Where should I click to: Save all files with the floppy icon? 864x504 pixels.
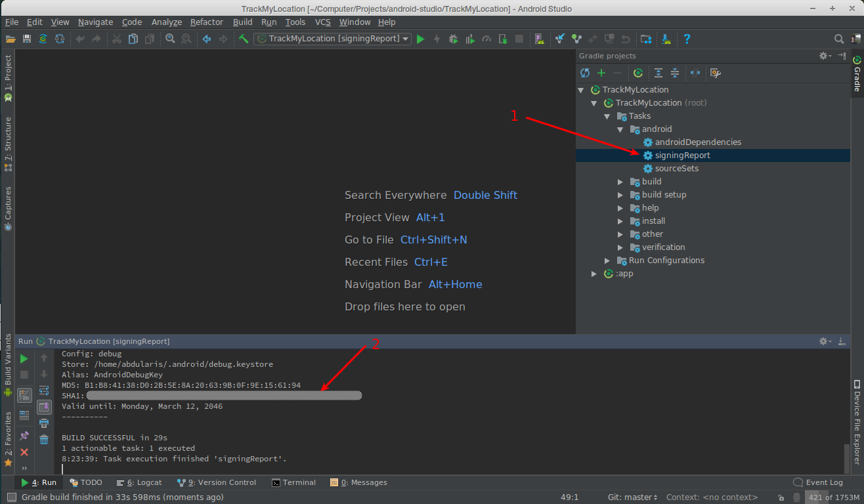click(27, 39)
